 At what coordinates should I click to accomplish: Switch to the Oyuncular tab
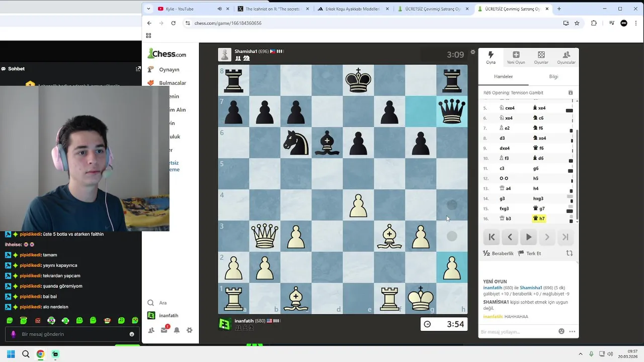tap(566, 57)
